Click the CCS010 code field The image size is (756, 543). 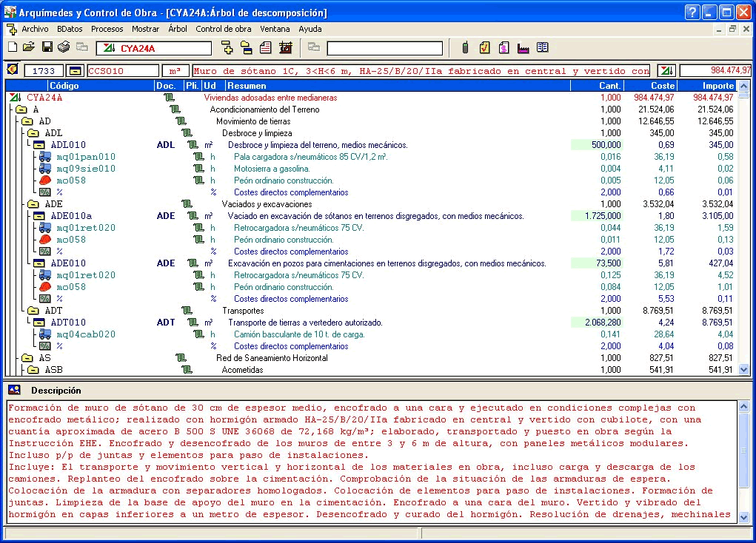[x=124, y=71]
